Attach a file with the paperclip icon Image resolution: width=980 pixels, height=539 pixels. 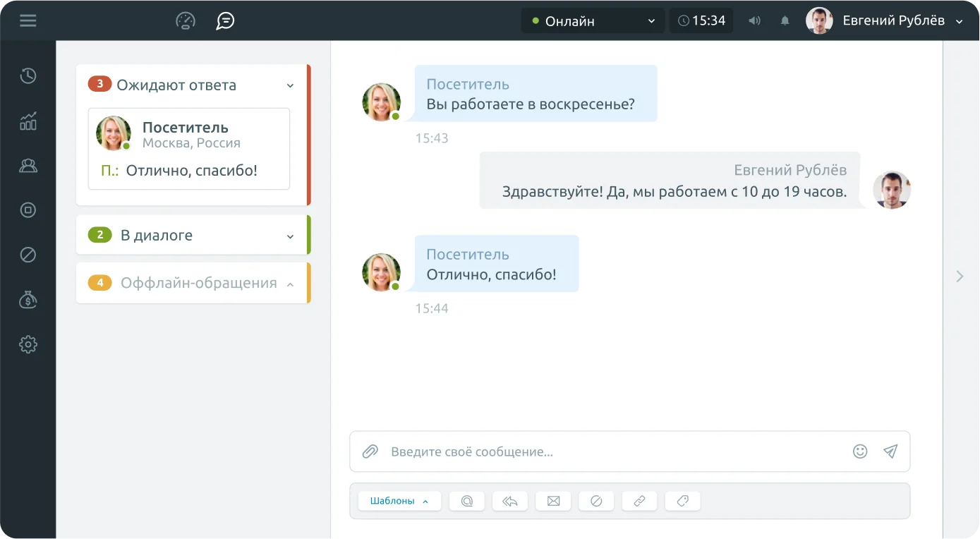click(x=370, y=451)
